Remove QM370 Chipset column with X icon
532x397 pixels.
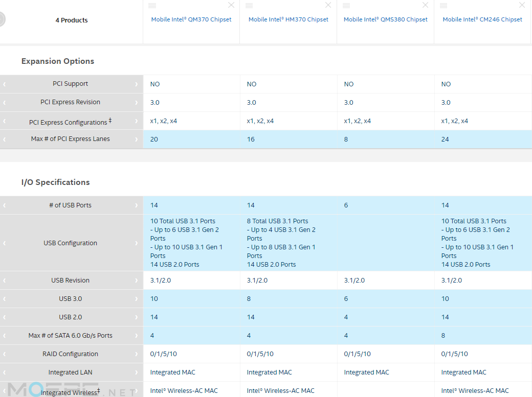coord(231,5)
